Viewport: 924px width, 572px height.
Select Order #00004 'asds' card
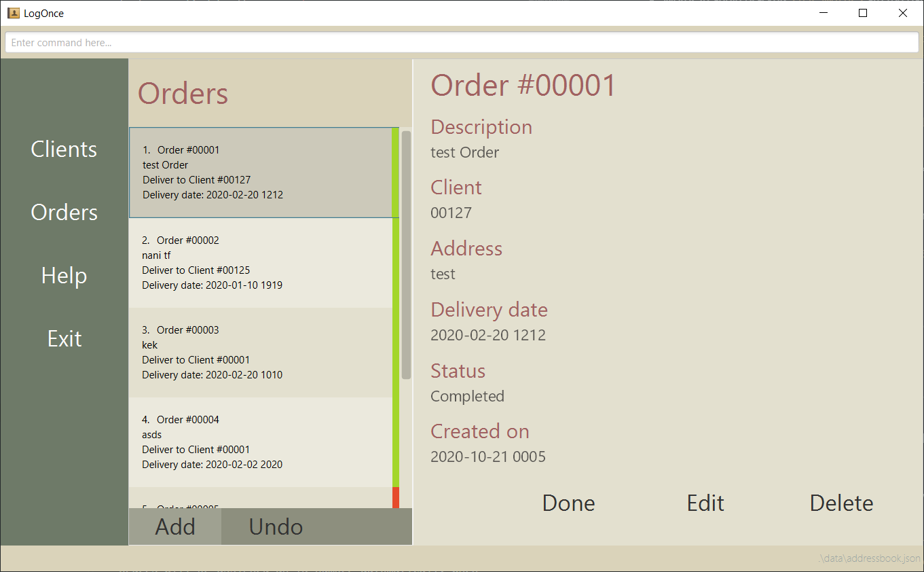(264, 442)
